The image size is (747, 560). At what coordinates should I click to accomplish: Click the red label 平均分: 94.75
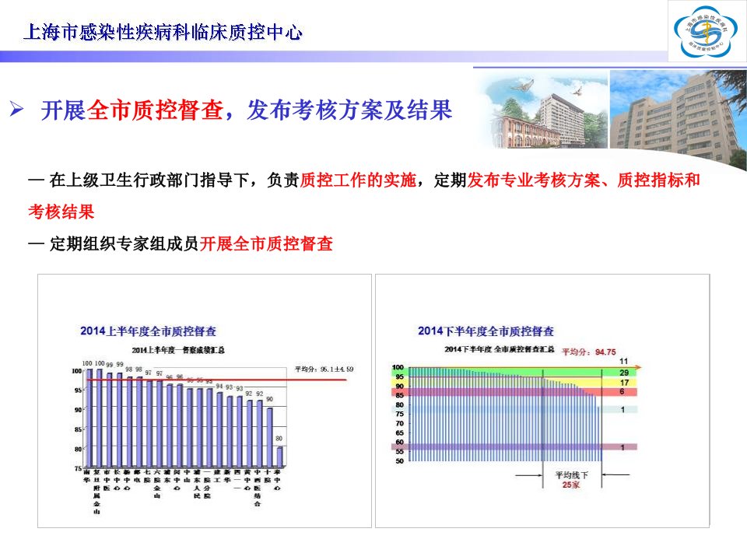pyautogui.click(x=589, y=352)
